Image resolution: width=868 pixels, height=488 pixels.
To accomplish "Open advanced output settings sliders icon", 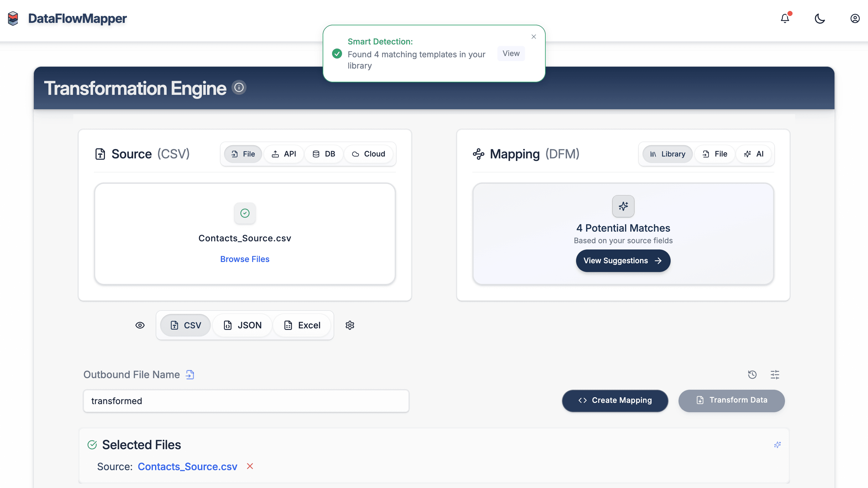I will tap(775, 374).
